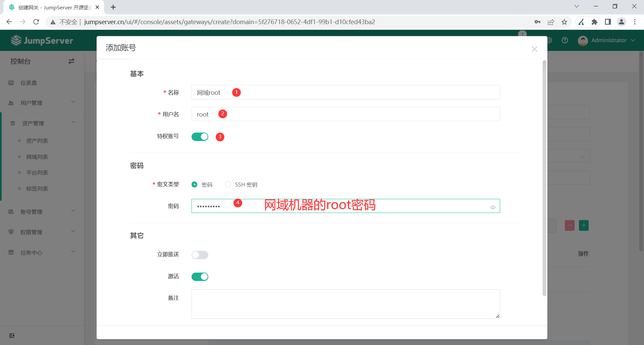644x345 pixels.
Task: Click the red minus button
Action: point(570,225)
